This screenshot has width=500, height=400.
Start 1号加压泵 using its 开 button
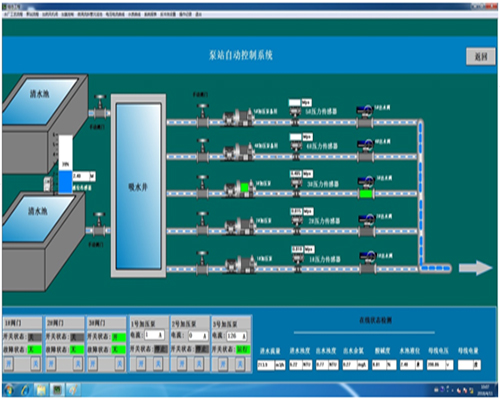click(141, 364)
